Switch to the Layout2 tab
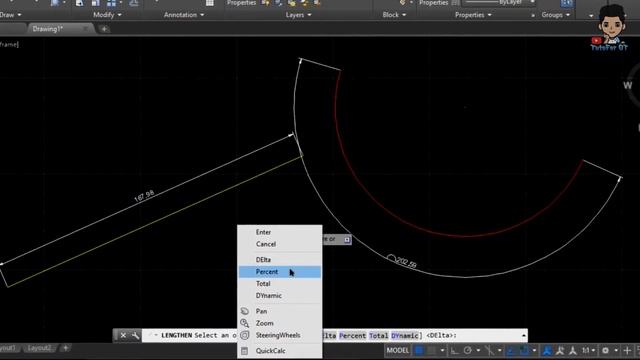The width and height of the screenshot is (640, 360). click(39, 348)
